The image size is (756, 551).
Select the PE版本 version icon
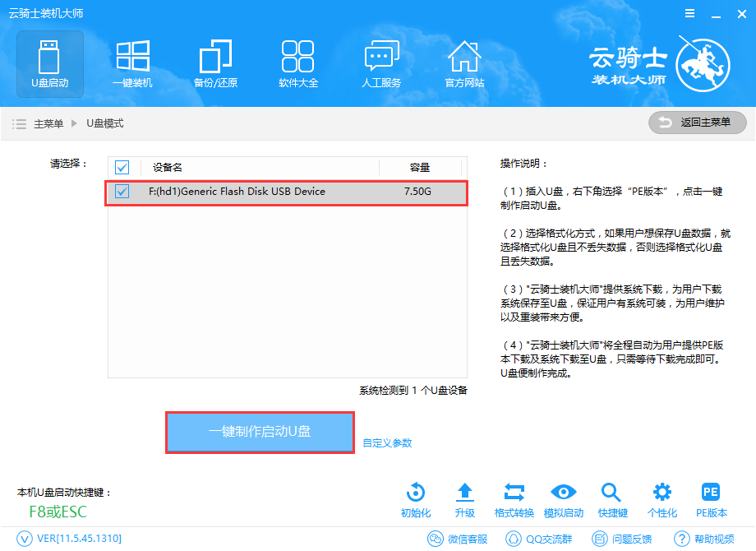tap(710, 499)
